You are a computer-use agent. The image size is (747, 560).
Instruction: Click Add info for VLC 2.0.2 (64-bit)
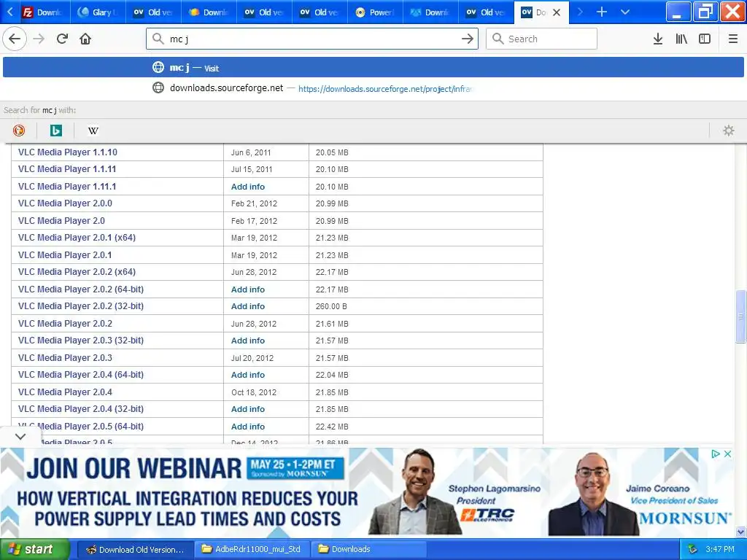(248, 289)
